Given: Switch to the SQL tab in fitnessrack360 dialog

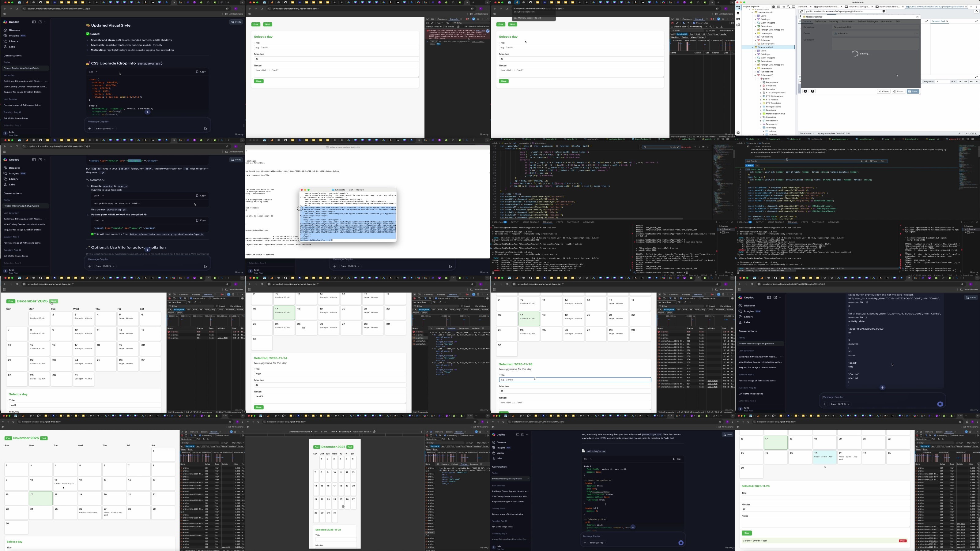Looking at the screenshot, I should click(x=898, y=21).
